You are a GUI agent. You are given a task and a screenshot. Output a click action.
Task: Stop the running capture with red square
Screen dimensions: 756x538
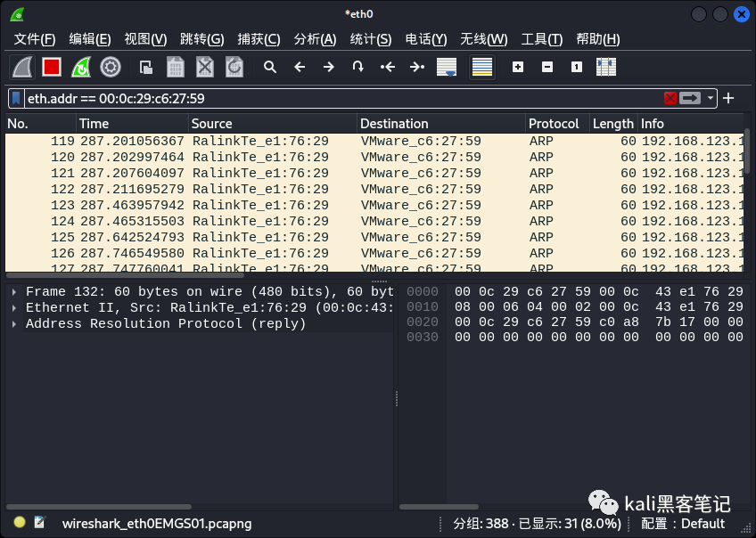52,67
